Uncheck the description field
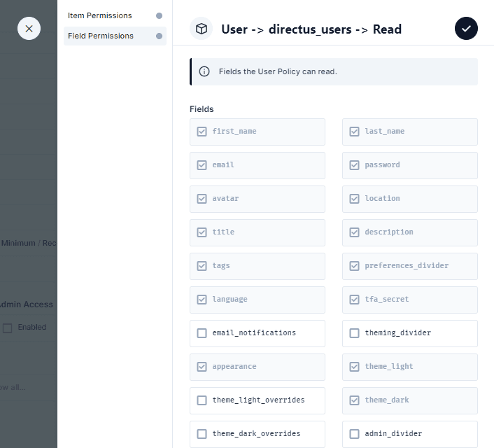Viewport: 494px width, 448px height. pos(354,232)
